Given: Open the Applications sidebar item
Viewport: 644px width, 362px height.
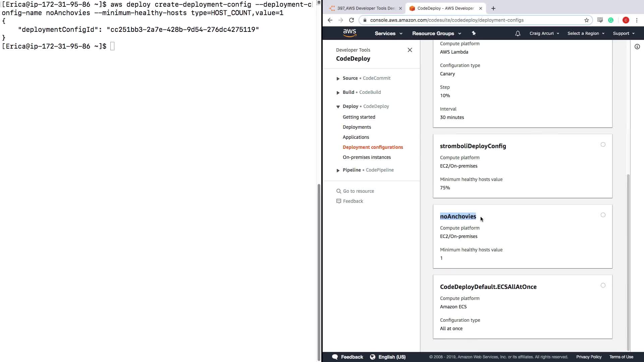Looking at the screenshot, I should (356, 137).
